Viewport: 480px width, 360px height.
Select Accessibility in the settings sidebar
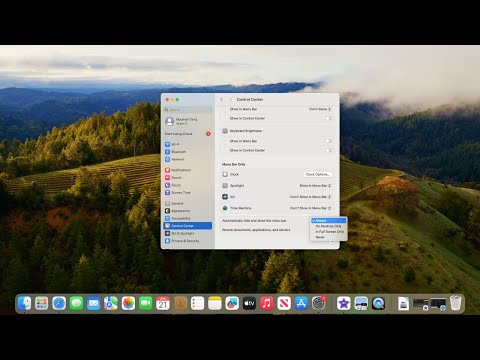coord(188,218)
